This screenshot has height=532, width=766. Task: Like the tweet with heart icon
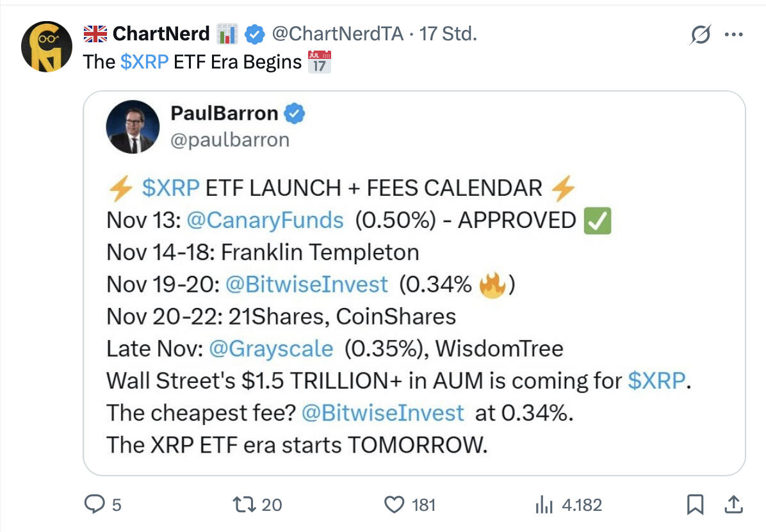[395, 504]
